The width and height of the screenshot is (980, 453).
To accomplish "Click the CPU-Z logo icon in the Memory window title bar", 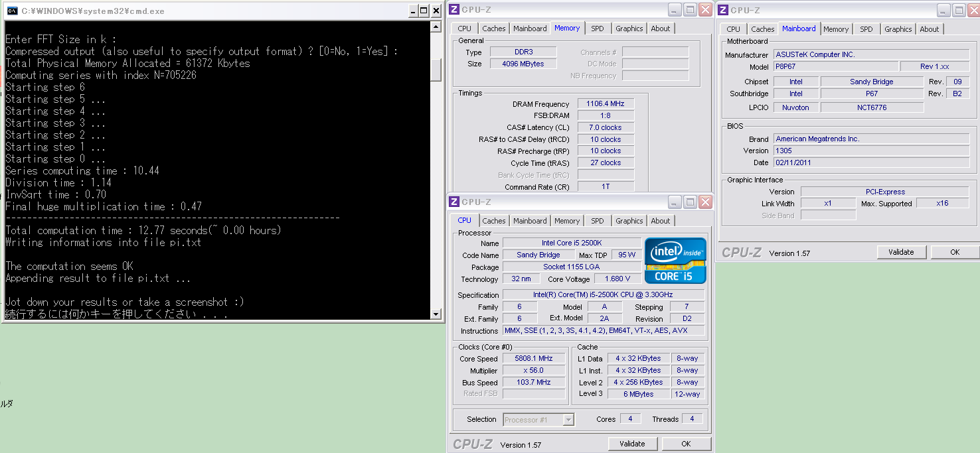I will [454, 9].
